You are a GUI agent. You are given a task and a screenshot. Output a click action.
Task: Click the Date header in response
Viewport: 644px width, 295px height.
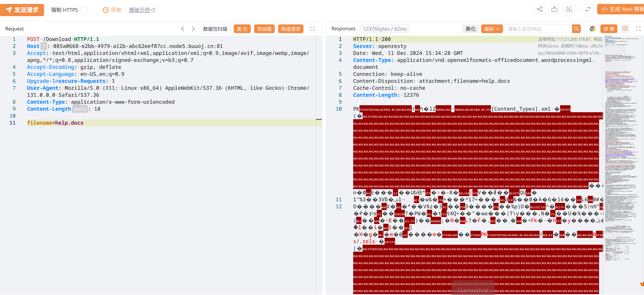[408, 53]
